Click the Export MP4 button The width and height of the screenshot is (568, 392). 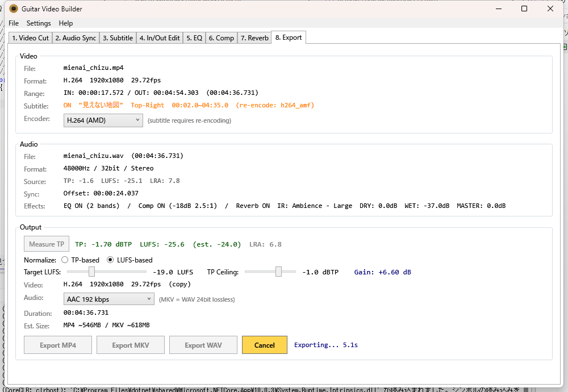tap(58, 345)
